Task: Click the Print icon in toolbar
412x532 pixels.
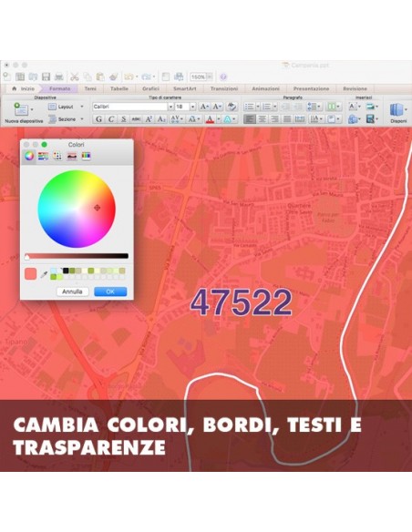Action: click(x=59, y=77)
